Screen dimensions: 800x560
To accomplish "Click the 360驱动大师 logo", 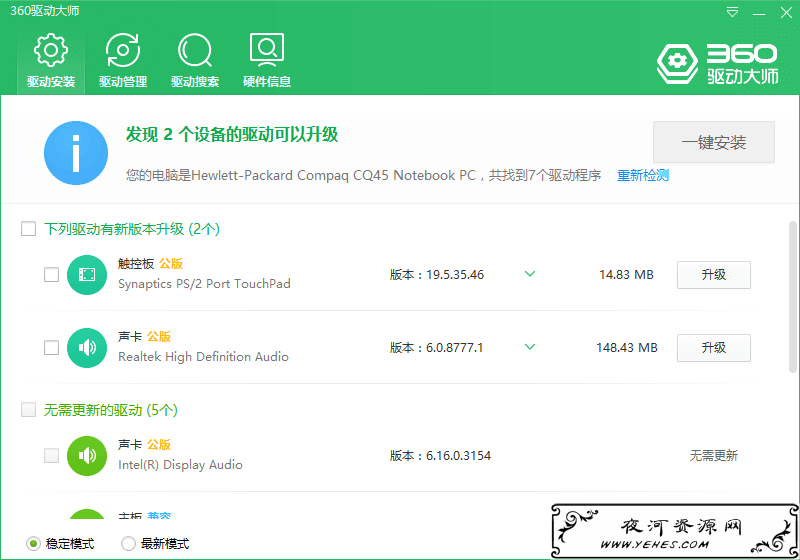I will click(717, 64).
